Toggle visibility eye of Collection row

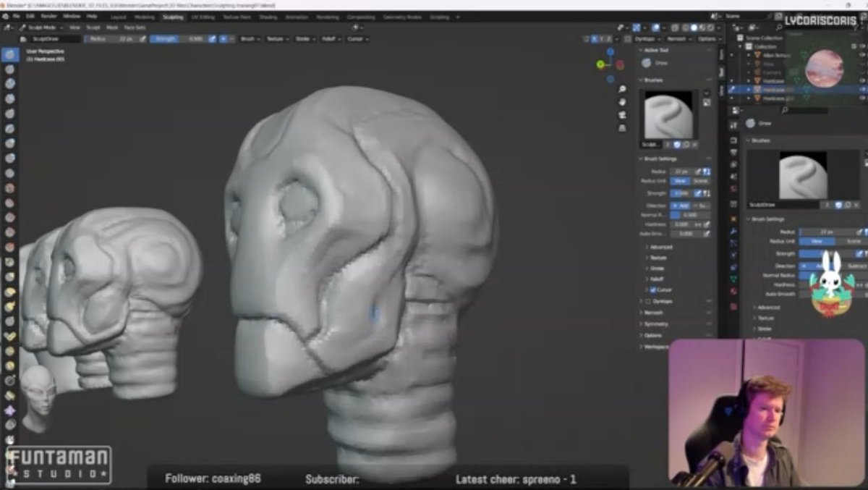[x=862, y=46]
